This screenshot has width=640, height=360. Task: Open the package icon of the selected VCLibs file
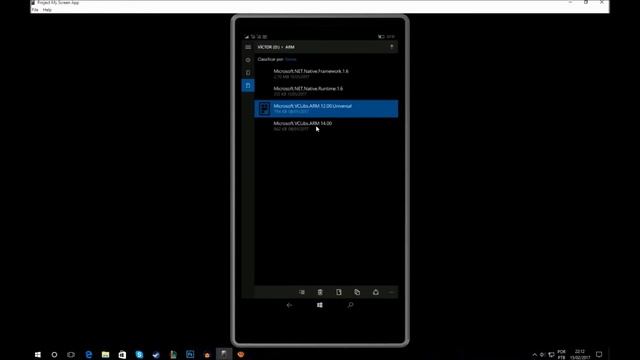point(264,109)
